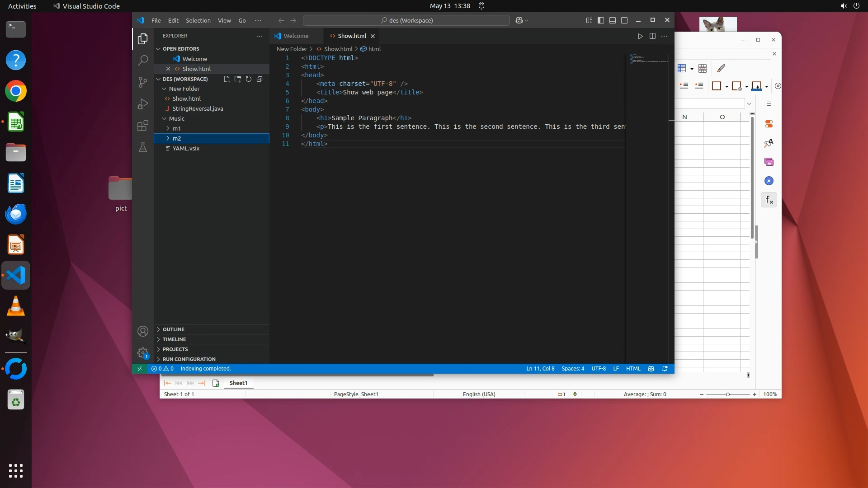
Task: Click HTML language mode in status bar
Action: 633,369
